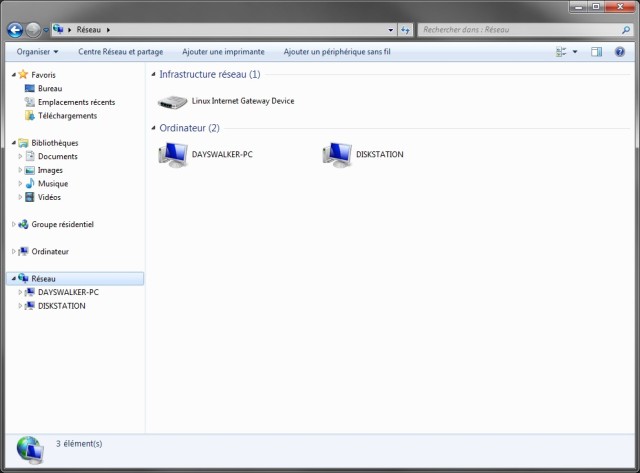Screen dimensions: 640x473
Task: Click the Vidéos film icon
Action: [30, 197]
